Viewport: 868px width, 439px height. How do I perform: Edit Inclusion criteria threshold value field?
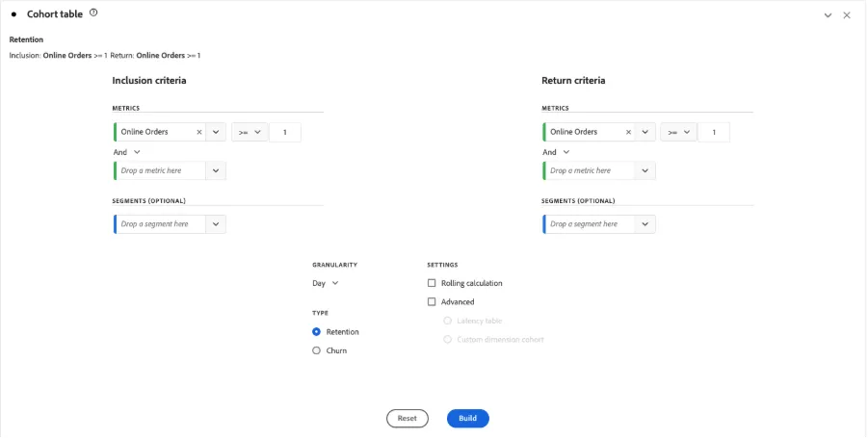(x=285, y=132)
